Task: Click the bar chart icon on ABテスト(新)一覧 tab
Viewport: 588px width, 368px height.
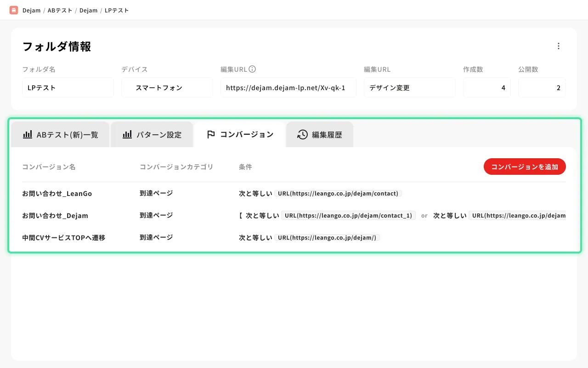Action: pos(28,134)
